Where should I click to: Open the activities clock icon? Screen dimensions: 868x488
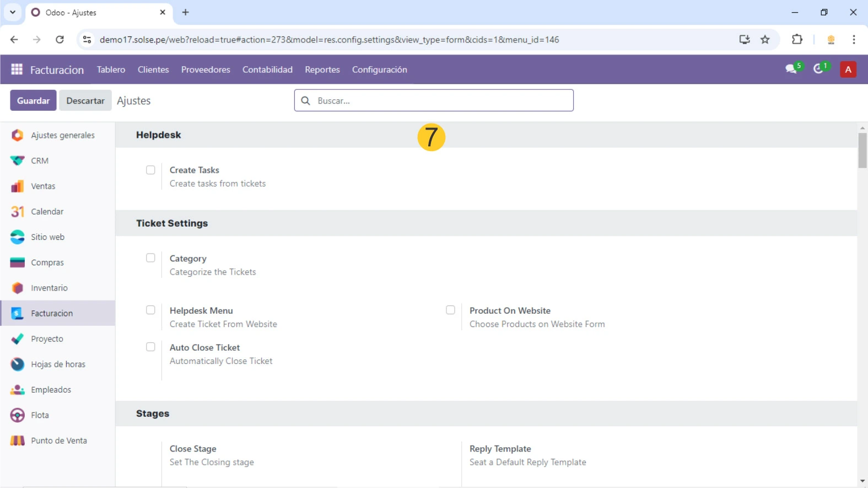[820, 69]
